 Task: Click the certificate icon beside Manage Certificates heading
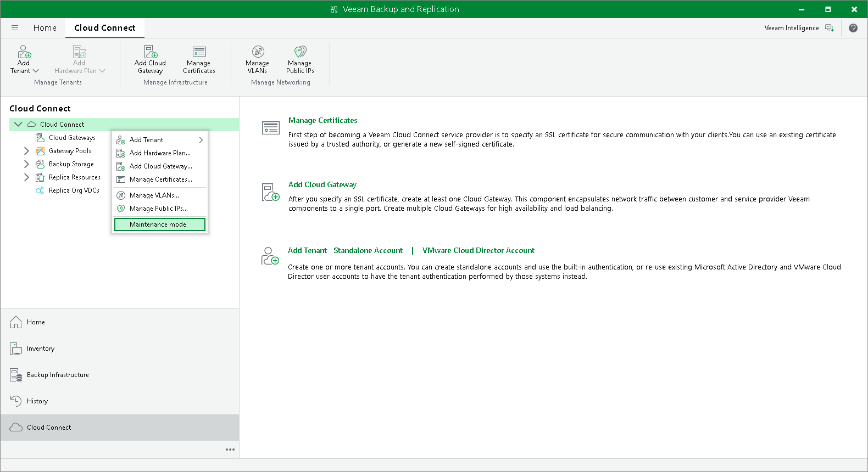[271, 128]
